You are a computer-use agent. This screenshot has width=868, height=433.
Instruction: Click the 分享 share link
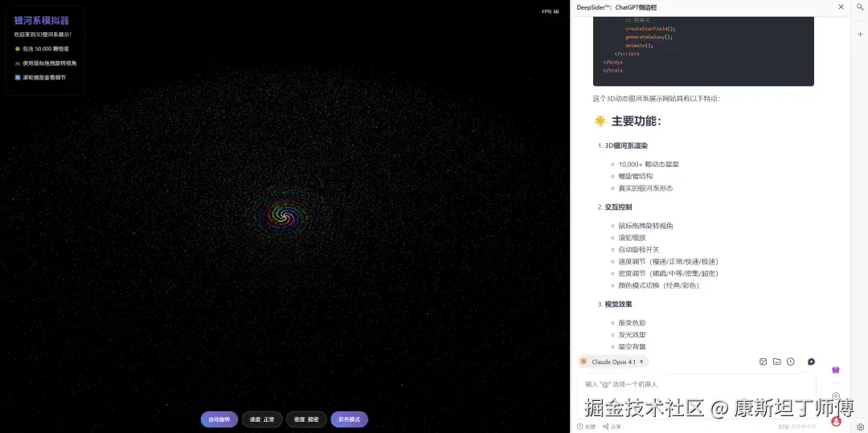coord(612,427)
